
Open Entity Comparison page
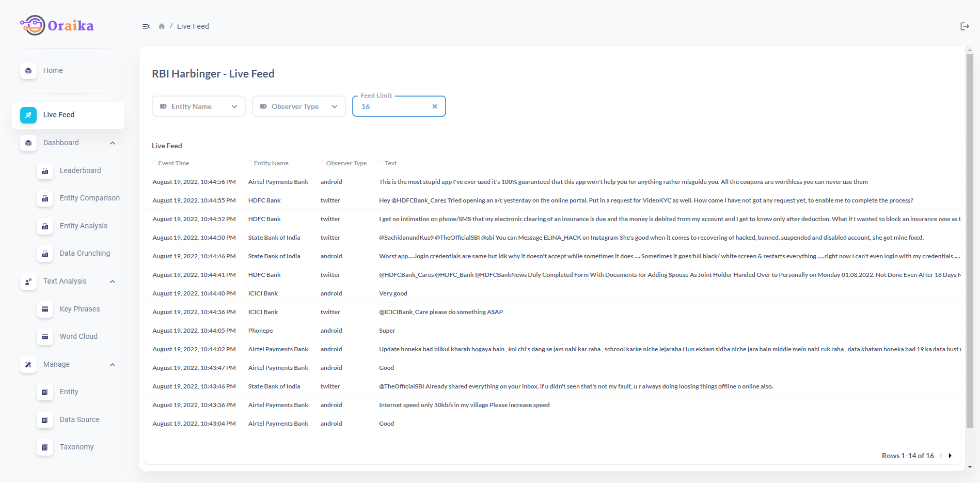click(90, 198)
